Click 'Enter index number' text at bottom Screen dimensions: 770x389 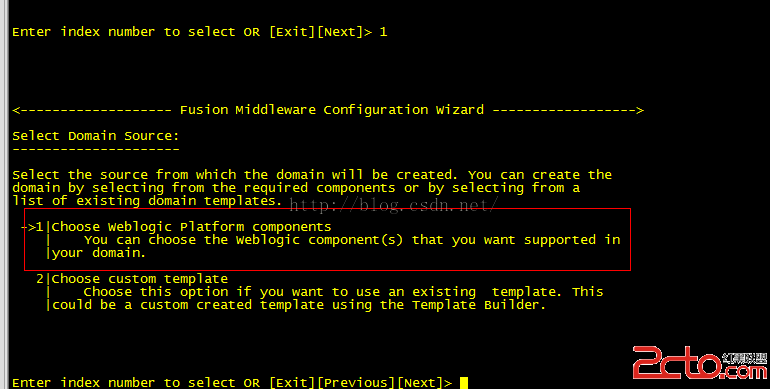coord(84,383)
